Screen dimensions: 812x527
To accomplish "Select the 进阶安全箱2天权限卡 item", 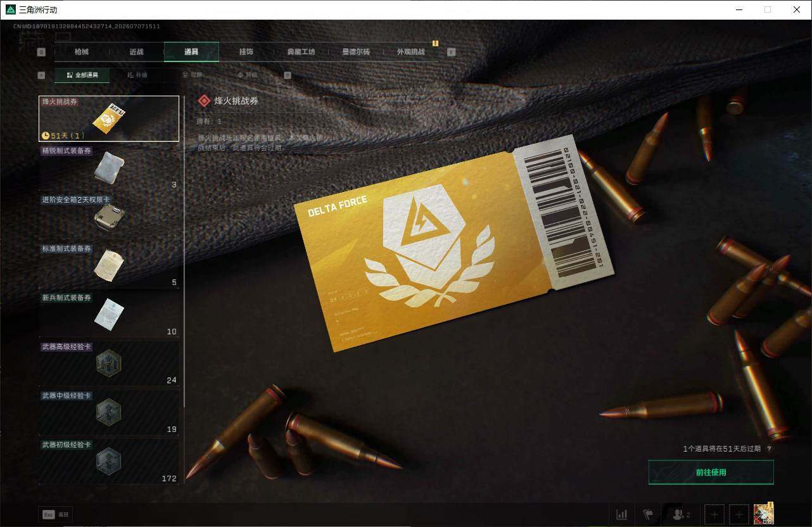I will [x=109, y=217].
